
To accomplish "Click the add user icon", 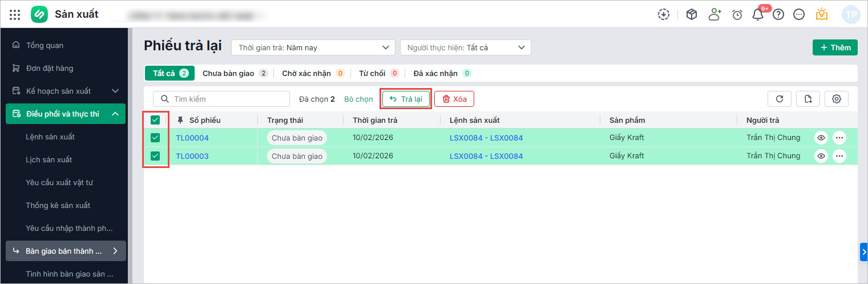I will [714, 15].
